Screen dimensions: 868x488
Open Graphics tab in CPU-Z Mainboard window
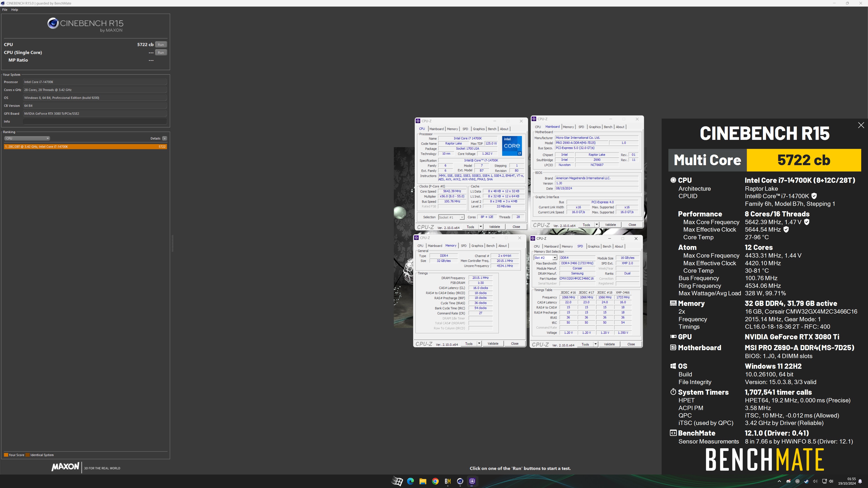[594, 127]
